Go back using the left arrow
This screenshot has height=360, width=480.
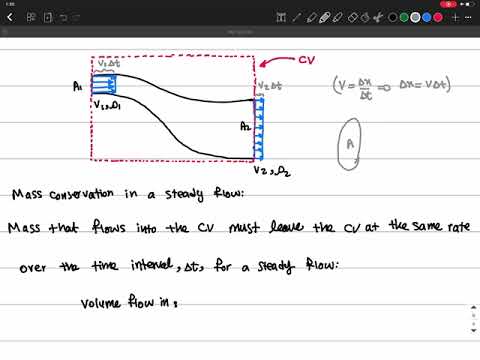tap(10, 17)
